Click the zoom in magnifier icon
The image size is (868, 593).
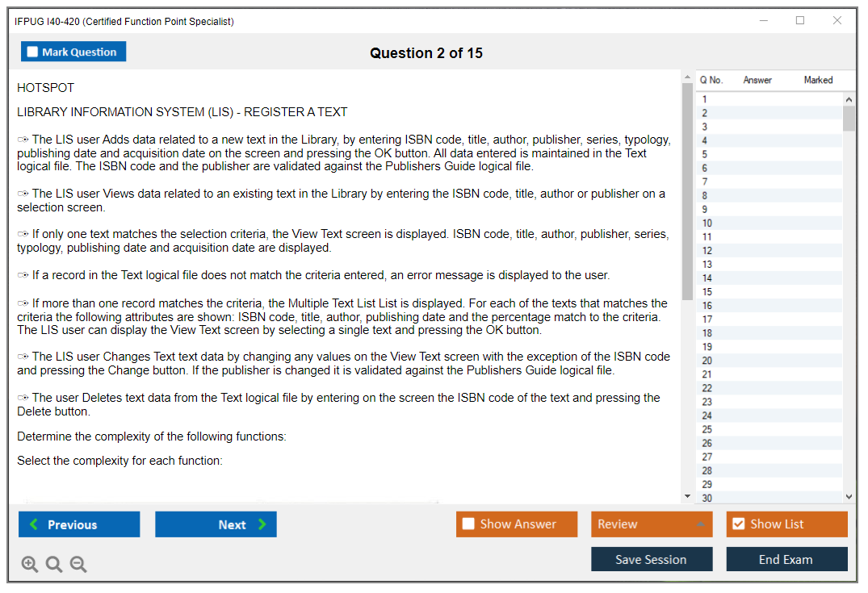(x=30, y=564)
